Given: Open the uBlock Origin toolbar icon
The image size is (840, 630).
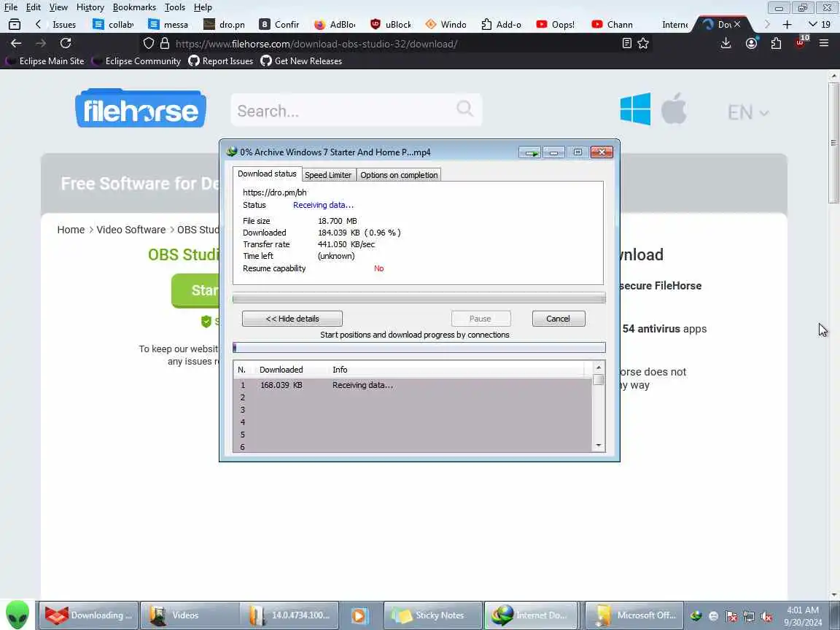Looking at the screenshot, I should click(x=801, y=43).
